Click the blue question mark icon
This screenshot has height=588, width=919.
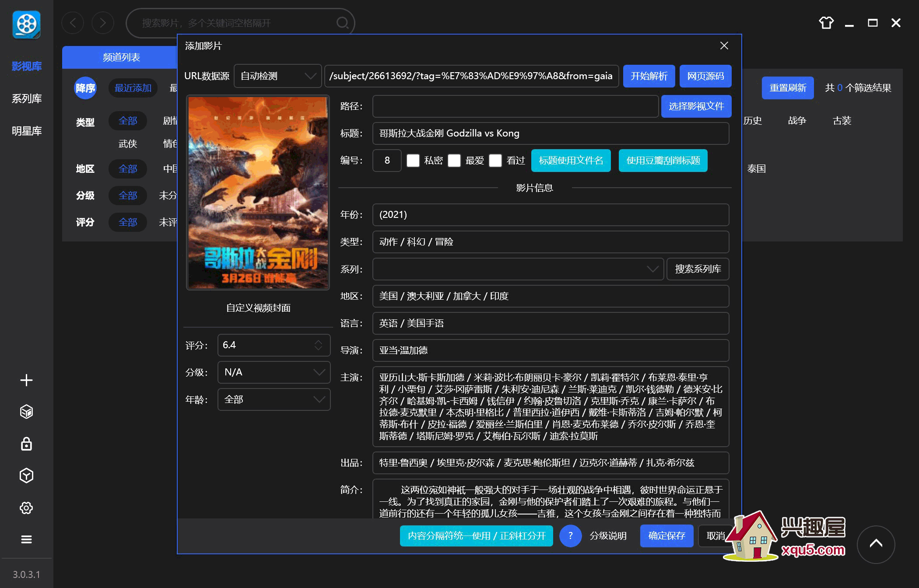coord(570,535)
